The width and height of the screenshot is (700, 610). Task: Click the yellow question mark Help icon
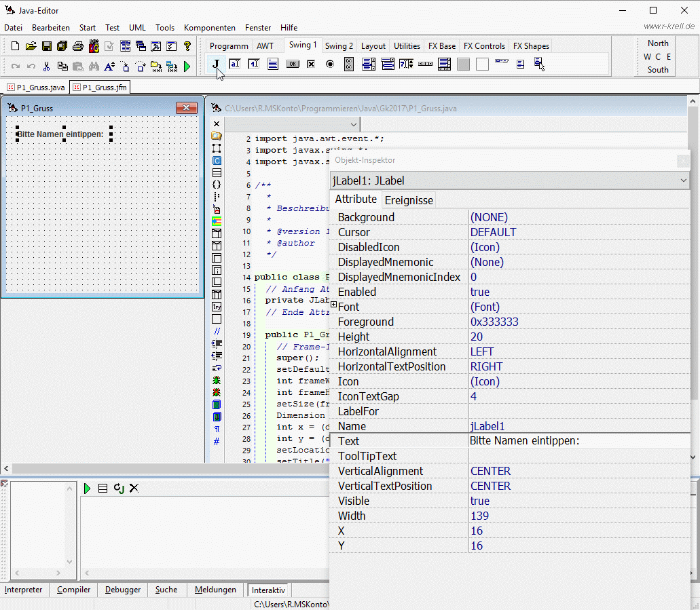click(x=187, y=46)
